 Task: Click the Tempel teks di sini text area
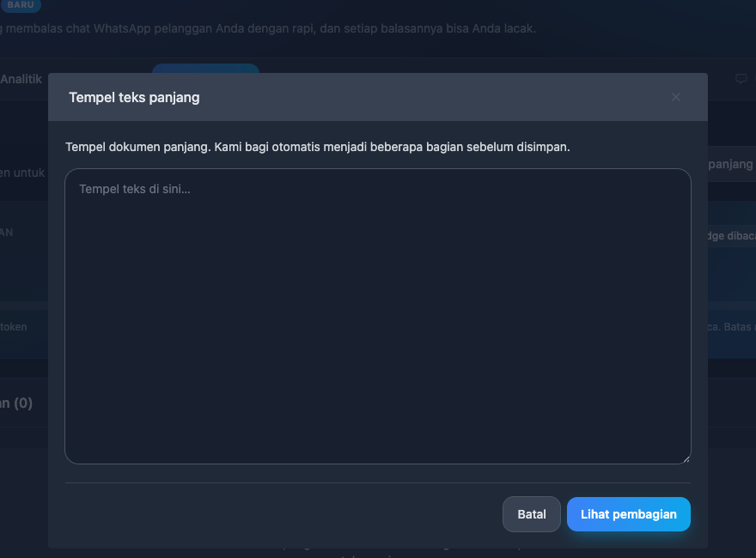pyautogui.click(x=378, y=316)
